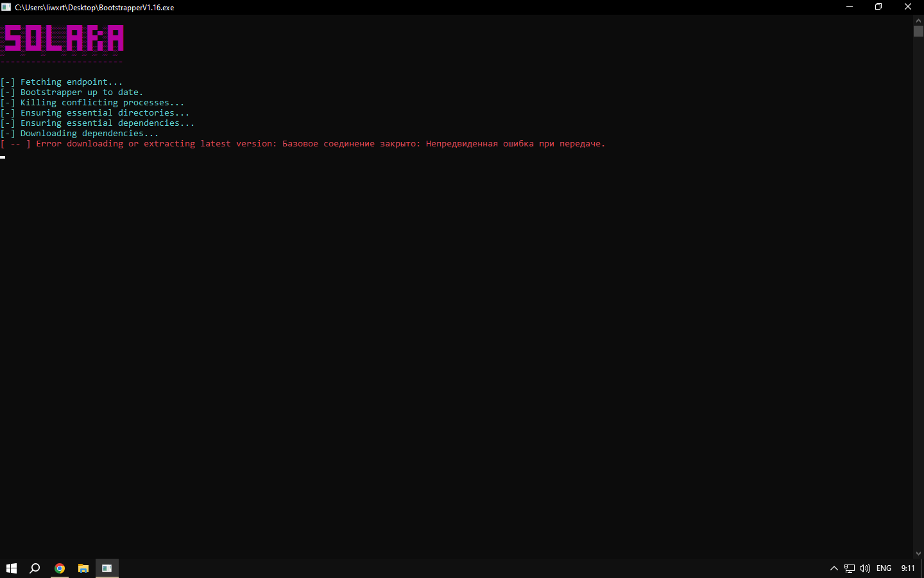Click the scrollbar down arrow
Screen dimensions: 924x578
click(x=918, y=553)
